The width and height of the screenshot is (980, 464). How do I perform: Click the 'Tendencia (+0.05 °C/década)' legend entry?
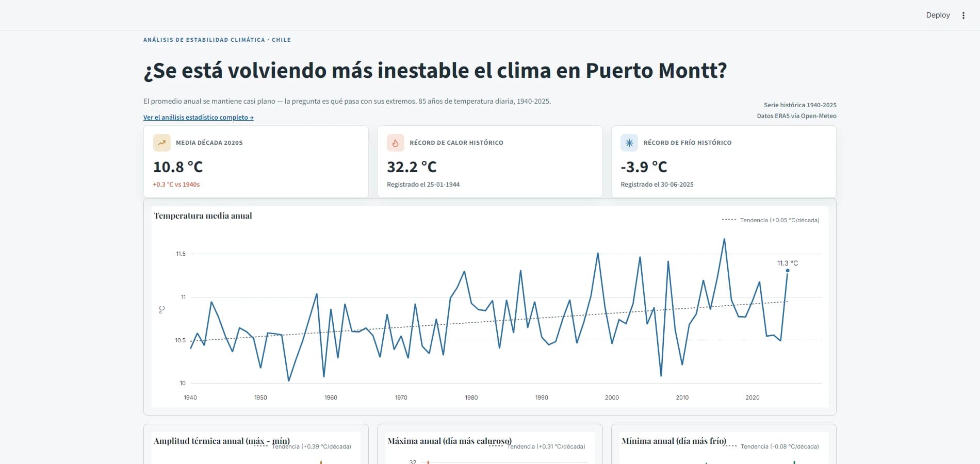coord(771,220)
